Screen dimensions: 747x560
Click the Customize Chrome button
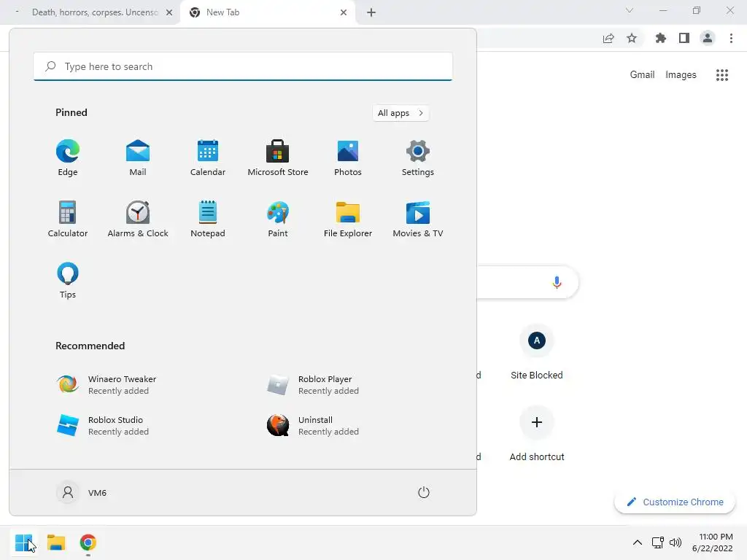click(x=675, y=502)
